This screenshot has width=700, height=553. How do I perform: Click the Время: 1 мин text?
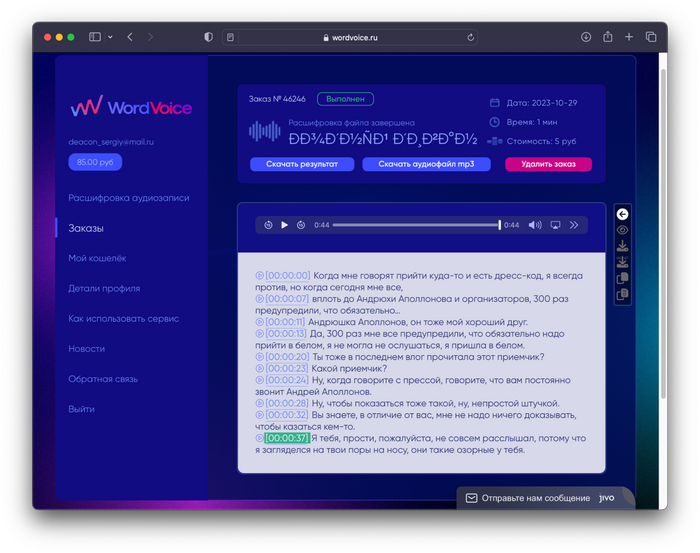click(532, 122)
